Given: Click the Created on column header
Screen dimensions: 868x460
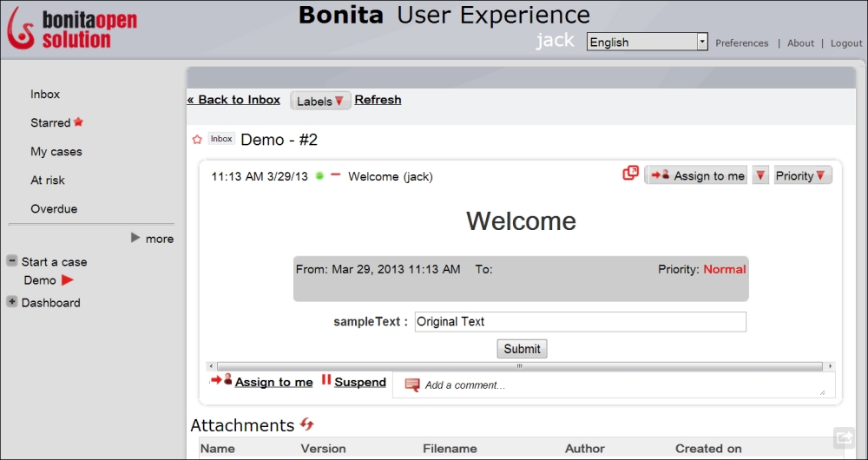Looking at the screenshot, I should (708, 449).
